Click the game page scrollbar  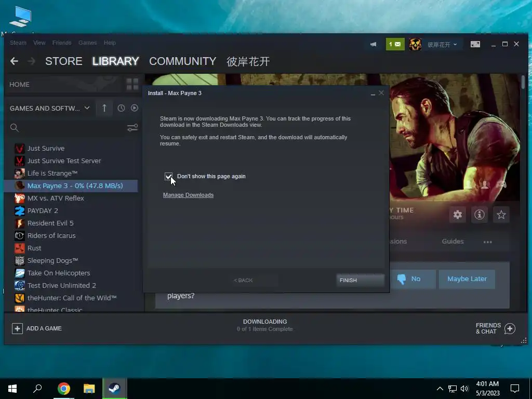coord(523,83)
